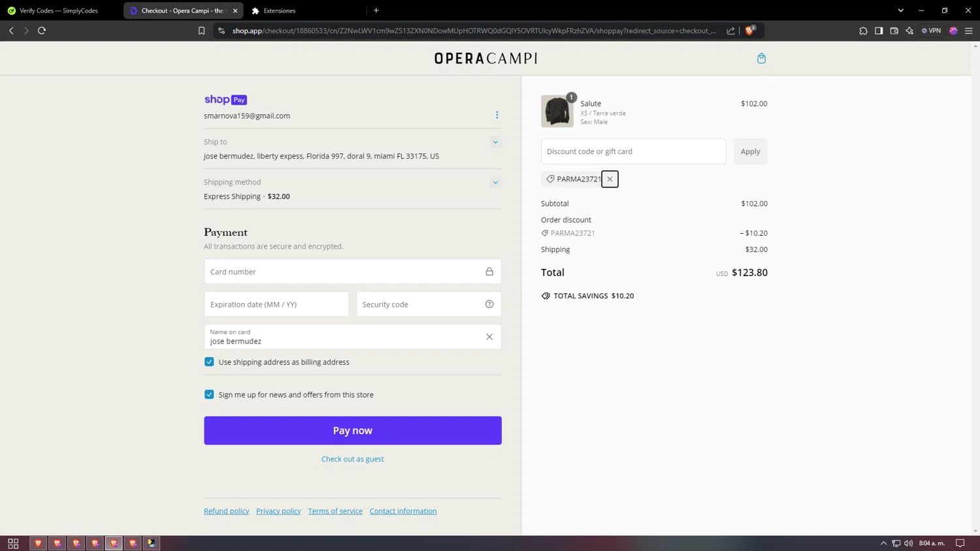Click Check out as guest link
The width and height of the screenshot is (980, 551).
pyautogui.click(x=353, y=459)
